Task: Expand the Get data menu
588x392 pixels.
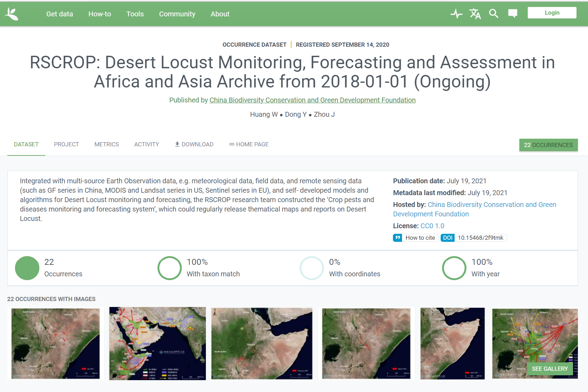Action: [x=60, y=14]
